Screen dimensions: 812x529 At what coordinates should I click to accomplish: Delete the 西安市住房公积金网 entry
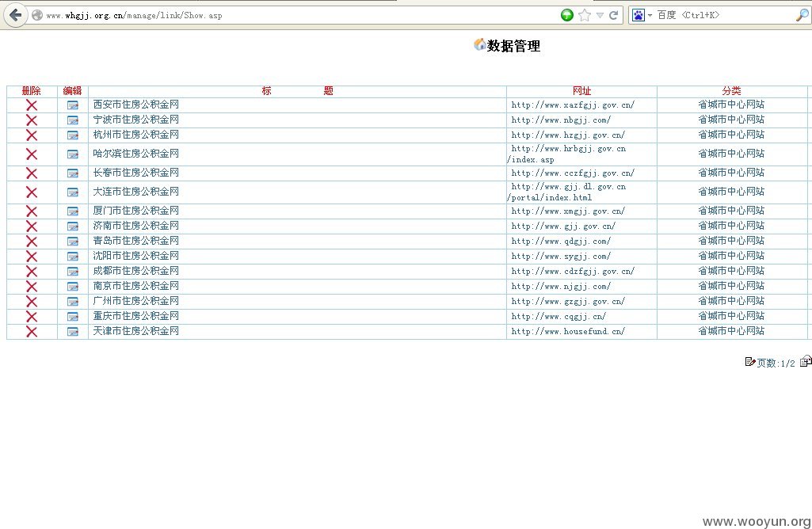click(x=32, y=105)
